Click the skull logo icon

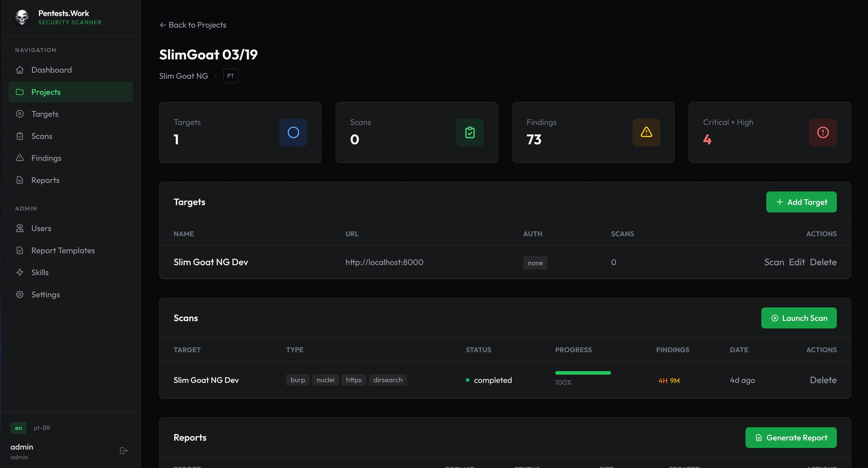tap(22, 17)
